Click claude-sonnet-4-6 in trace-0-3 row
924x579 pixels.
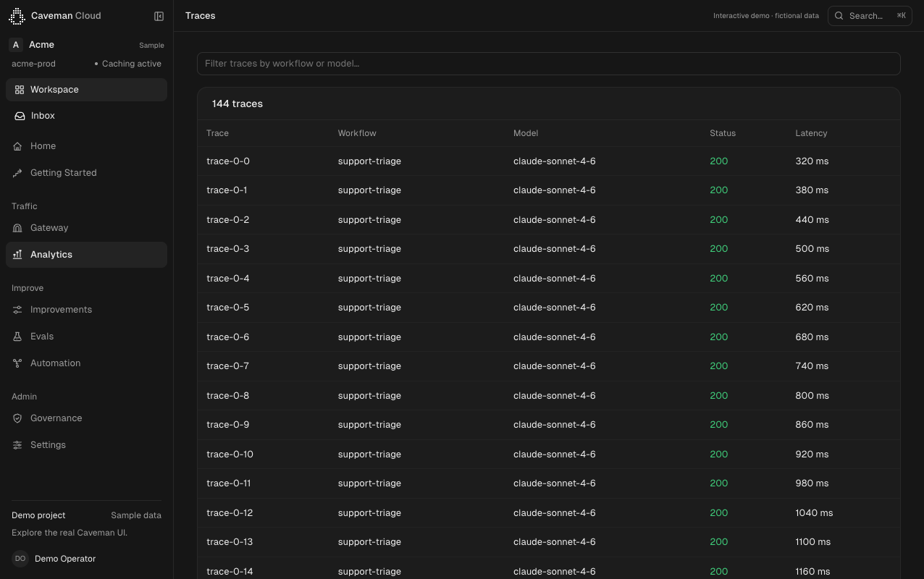(555, 249)
